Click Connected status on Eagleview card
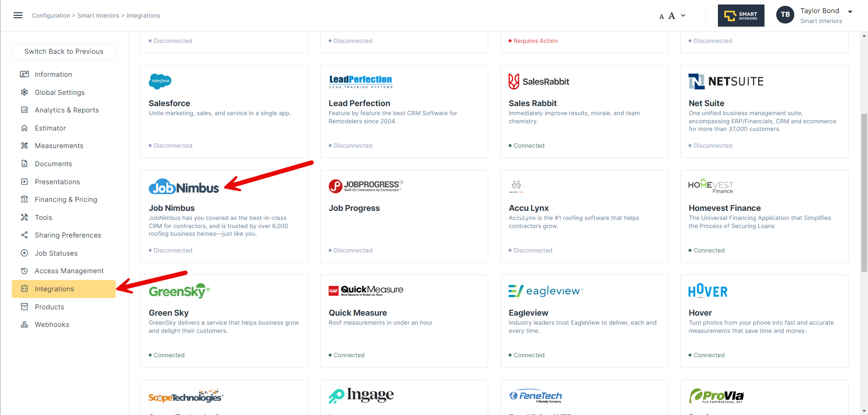Screen dimensions: 868x415 click(529, 355)
